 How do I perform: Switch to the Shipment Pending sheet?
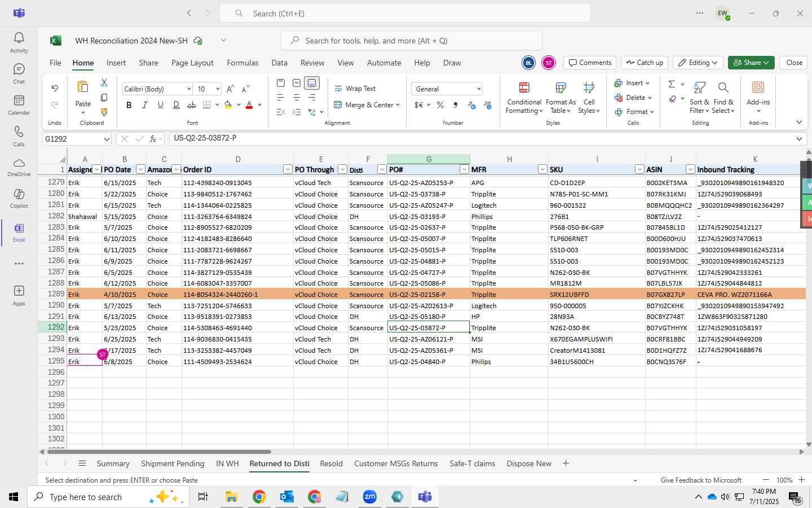pyautogui.click(x=173, y=463)
